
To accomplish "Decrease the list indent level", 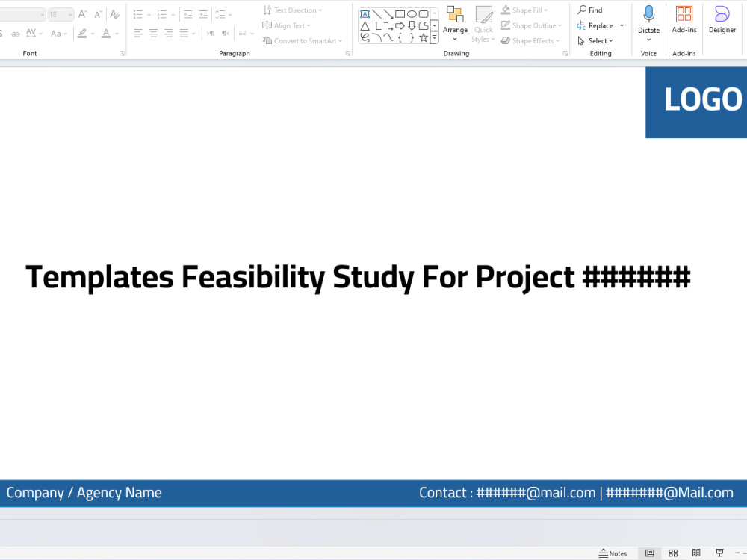I will click(x=188, y=14).
